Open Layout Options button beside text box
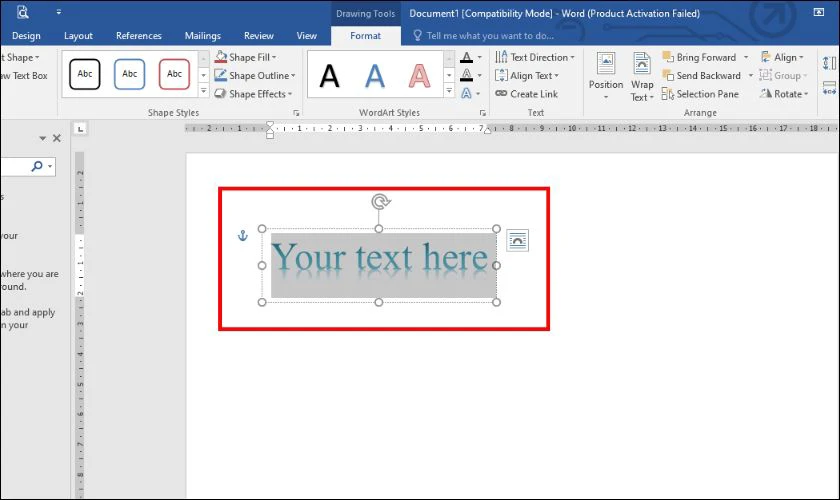 518,241
